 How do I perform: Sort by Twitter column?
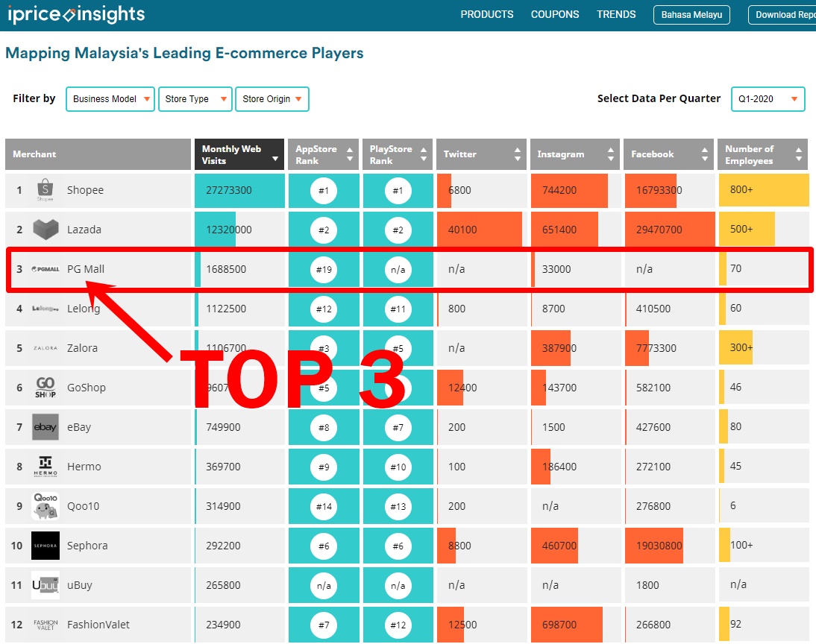(x=481, y=154)
